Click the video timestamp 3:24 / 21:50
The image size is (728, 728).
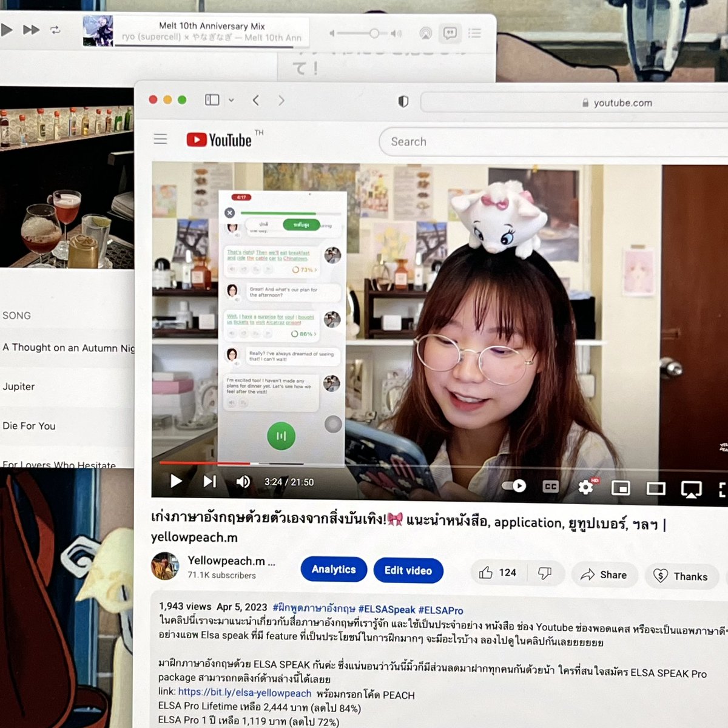coord(289,482)
